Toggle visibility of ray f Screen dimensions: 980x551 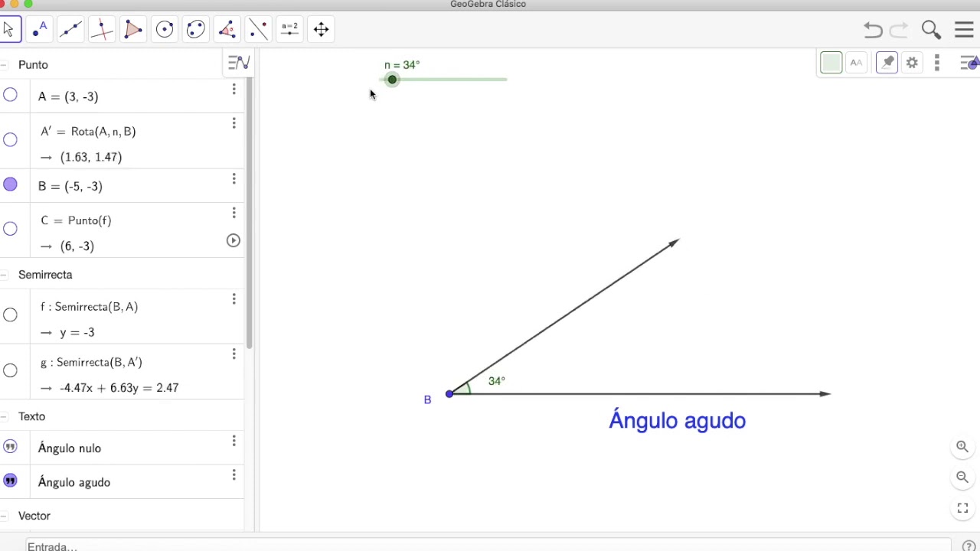point(10,315)
